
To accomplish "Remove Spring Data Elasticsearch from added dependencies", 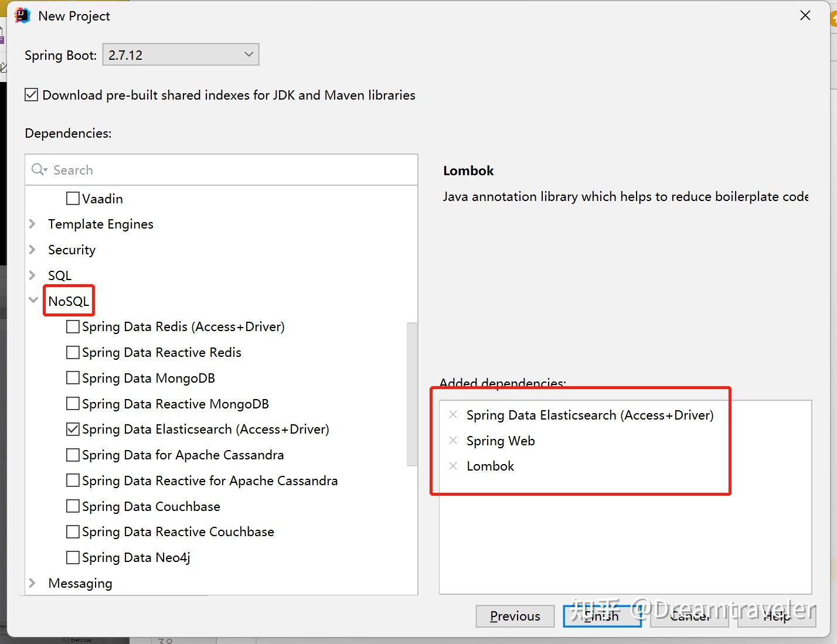I will coord(452,415).
